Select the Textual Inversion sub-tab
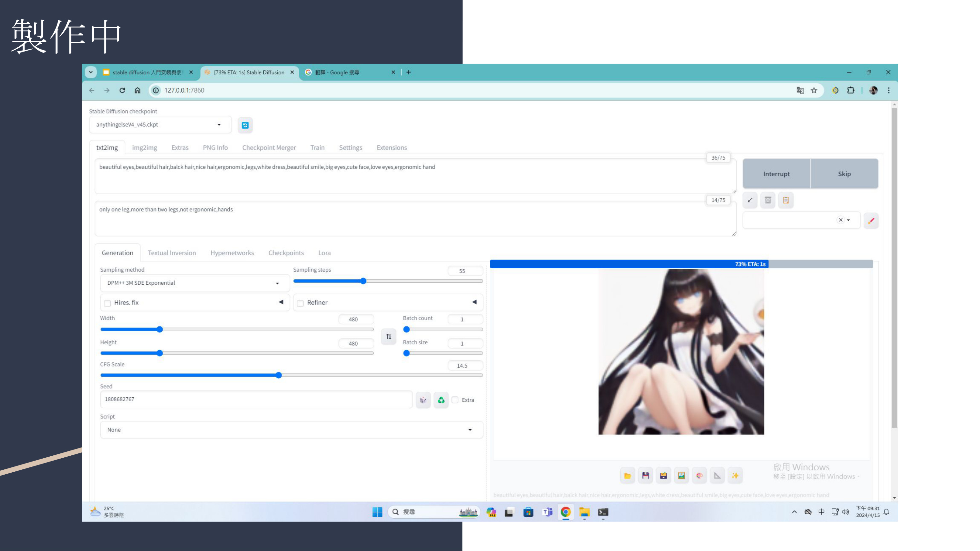980x551 pixels. pyautogui.click(x=171, y=253)
